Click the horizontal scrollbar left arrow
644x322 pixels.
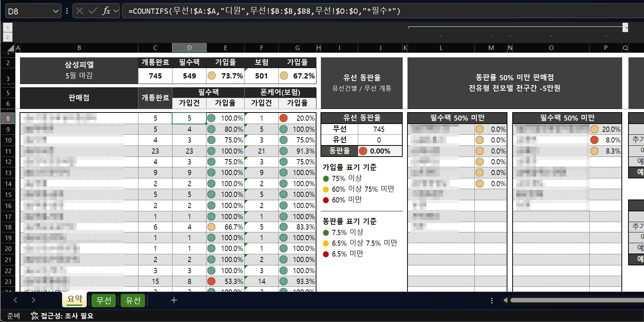tap(505, 300)
